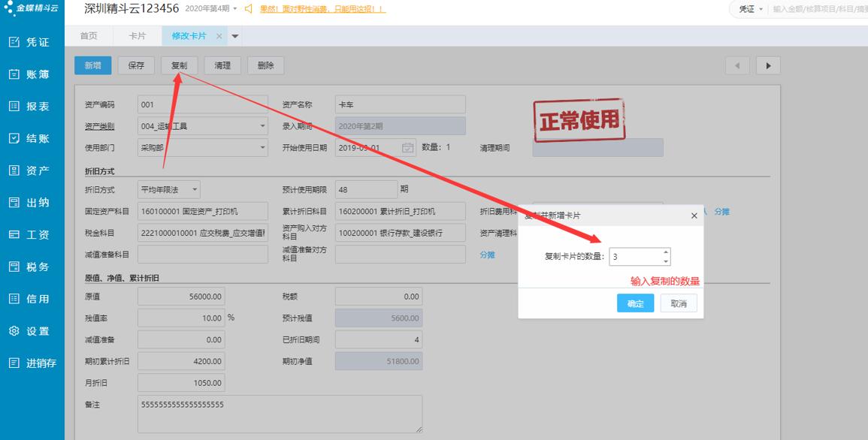This screenshot has height=440, width=868.
Task: Select the 账簿 sidebar module
Action: click(x=32, y=73)
